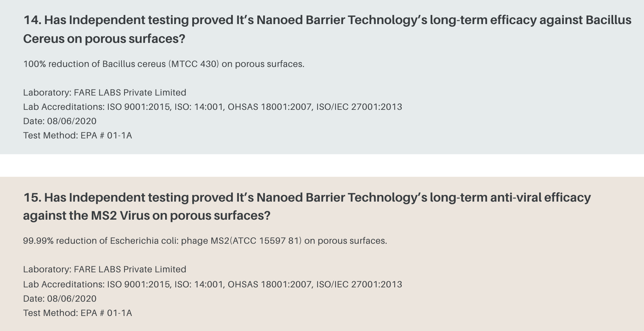
Task: Click question 15 heading about MS2 Virus
Action: coord(307,206)
